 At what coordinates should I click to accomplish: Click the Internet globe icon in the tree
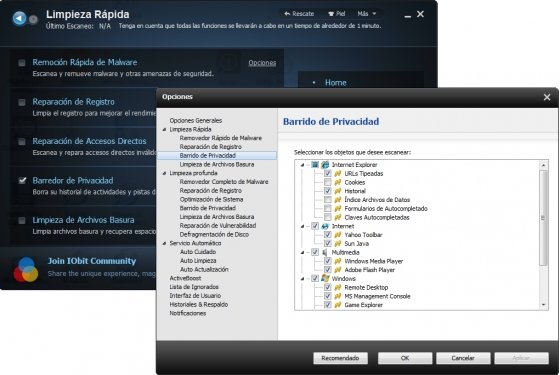click(325, 226)
